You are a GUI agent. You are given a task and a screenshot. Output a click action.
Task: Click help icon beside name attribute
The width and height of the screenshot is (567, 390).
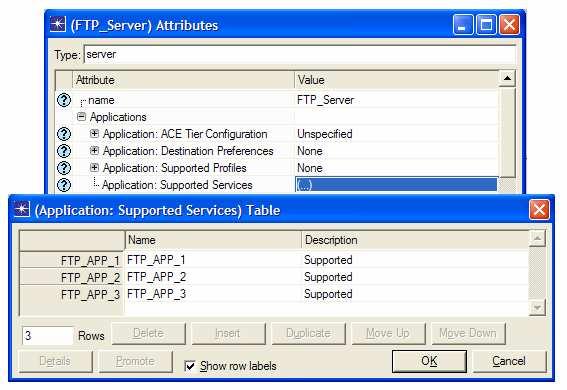pyautogui.click(x=64, y=100)
